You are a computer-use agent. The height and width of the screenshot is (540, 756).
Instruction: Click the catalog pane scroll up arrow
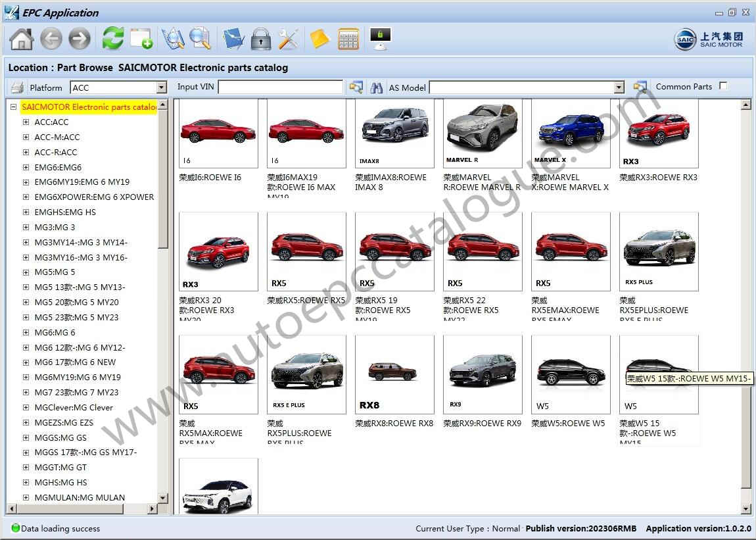746,104
